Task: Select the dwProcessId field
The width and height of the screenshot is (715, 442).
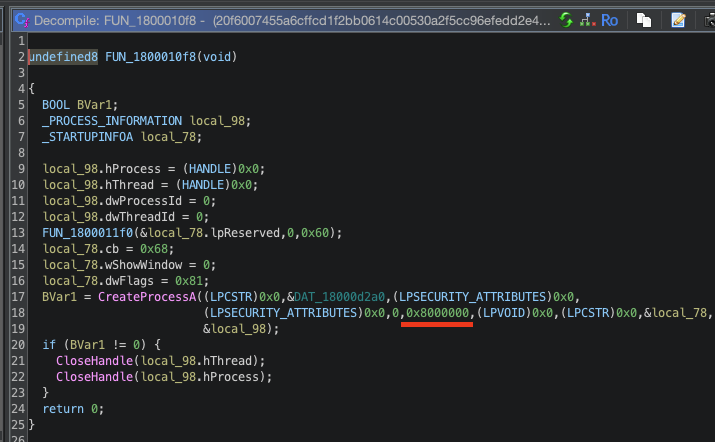Action: pyautogui.click(x=143, y=201)
